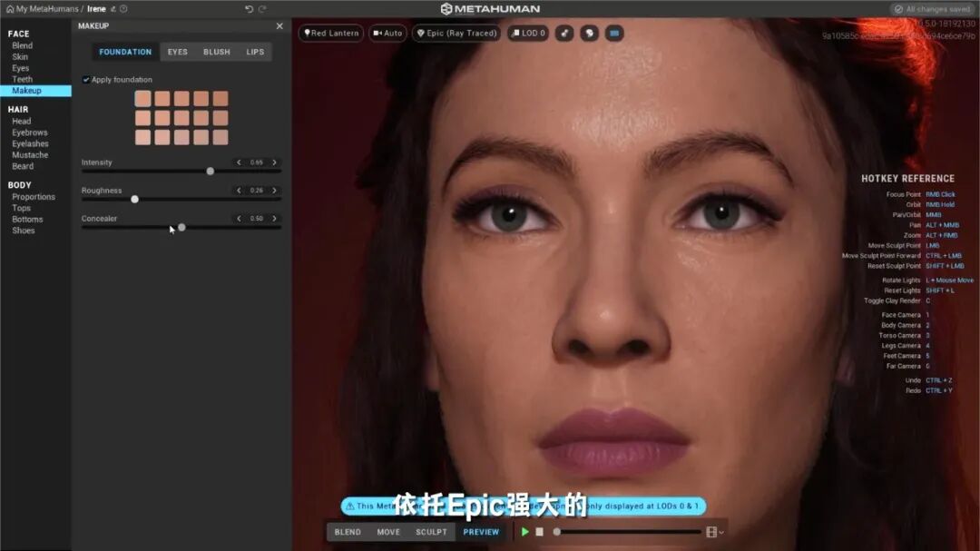Decrease Concealer with left arrow stepper
Screen dimensions: 980x551
[x=239, y=218]
